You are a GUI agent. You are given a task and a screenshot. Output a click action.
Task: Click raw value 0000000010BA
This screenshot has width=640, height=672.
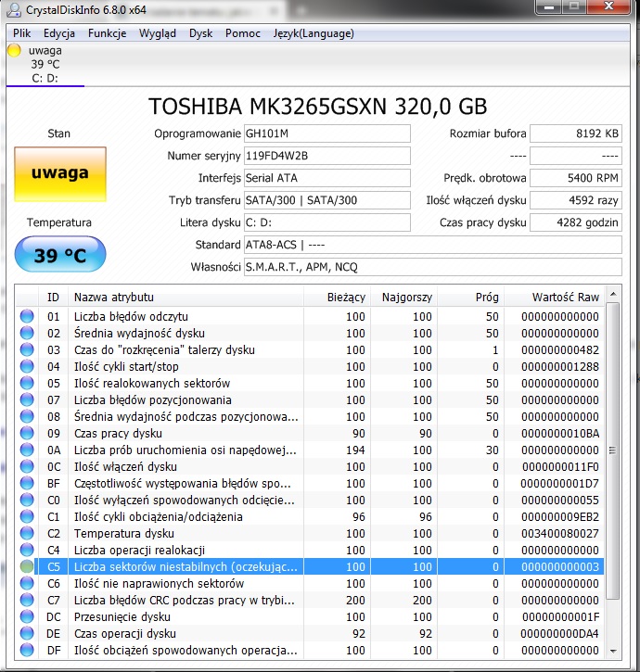point(560,433)
